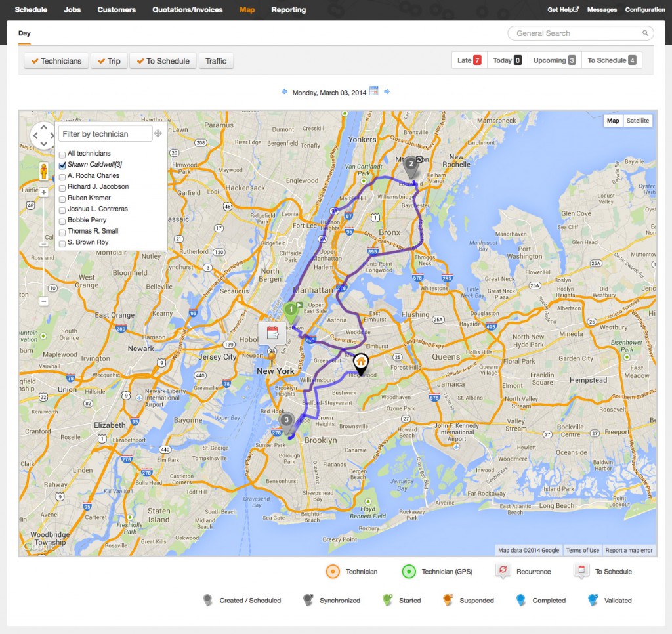672x634 pixels.
Task: Click the Started legend pin
Action: pos(387,600)
